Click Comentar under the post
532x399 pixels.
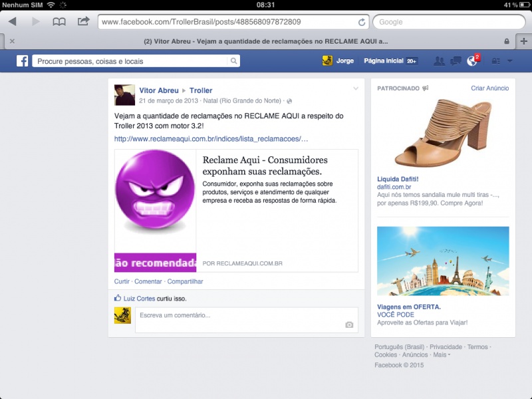click(148, 281)
